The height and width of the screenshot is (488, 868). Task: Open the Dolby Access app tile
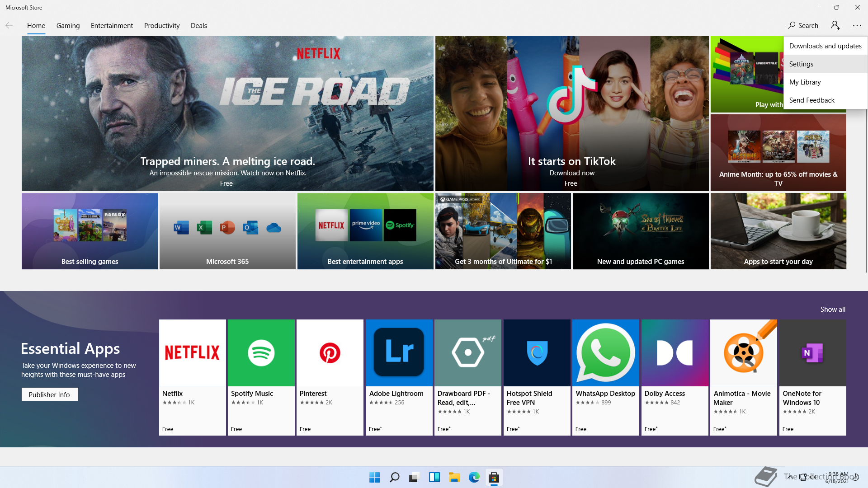pos(675,377)
